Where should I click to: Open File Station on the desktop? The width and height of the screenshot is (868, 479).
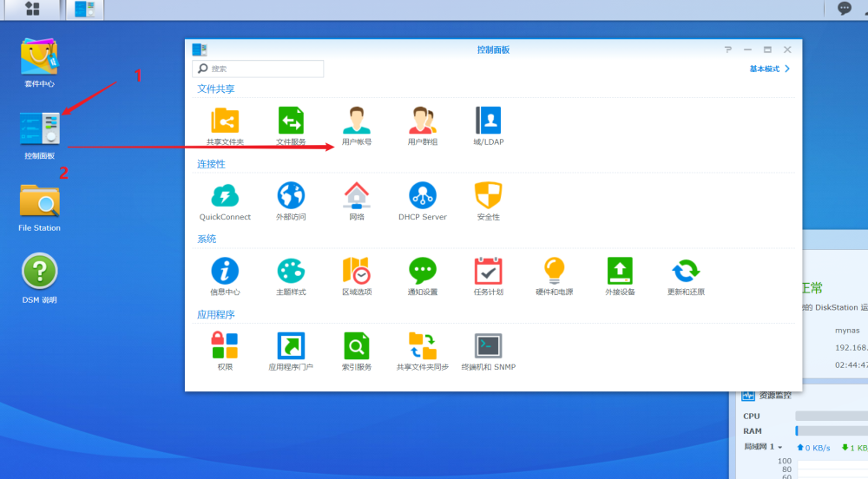[39, 200]
